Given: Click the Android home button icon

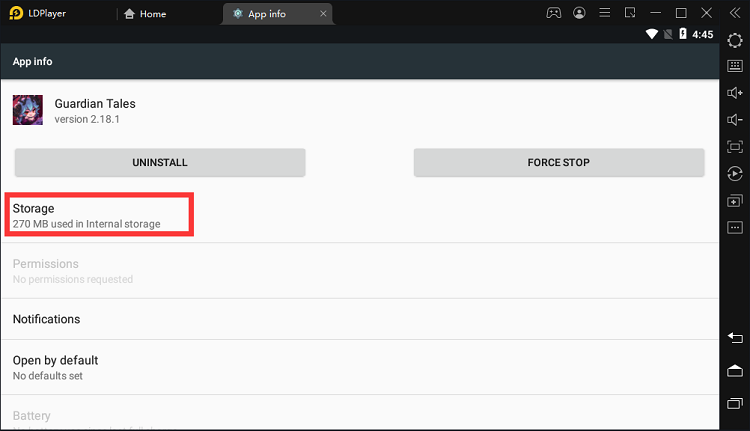Looking at the screenshot, I should click(735, 371).
